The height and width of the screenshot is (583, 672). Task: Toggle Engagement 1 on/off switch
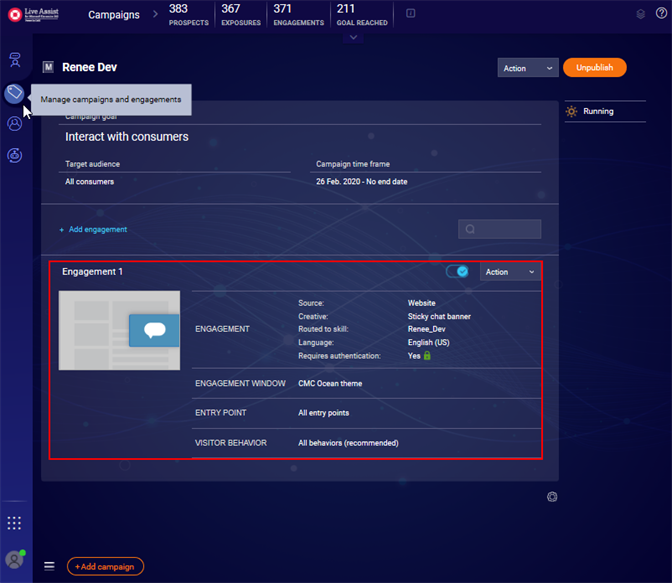[457, 272]
